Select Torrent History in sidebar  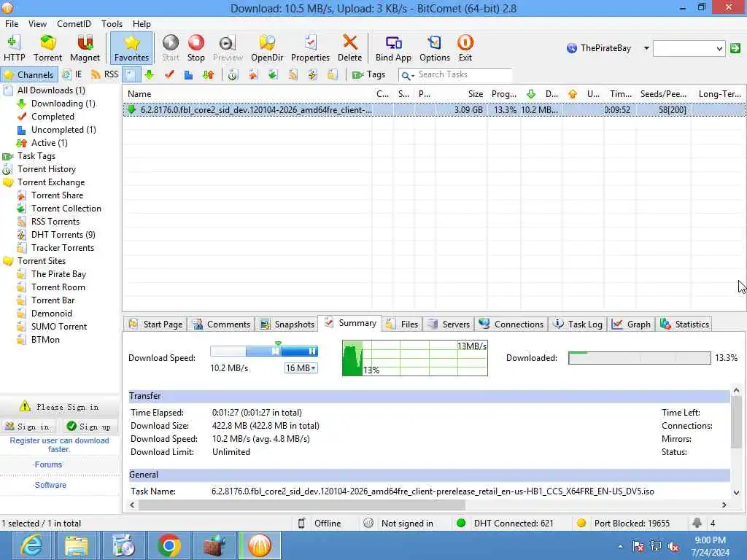tap(46, 169)
